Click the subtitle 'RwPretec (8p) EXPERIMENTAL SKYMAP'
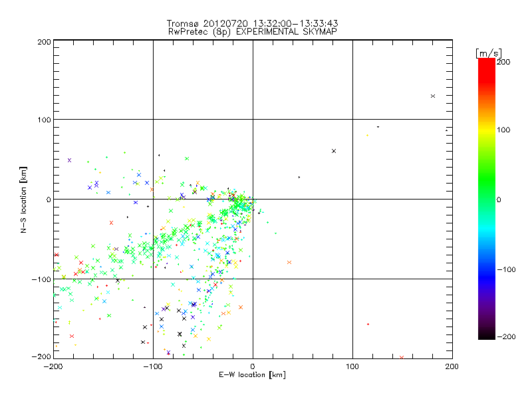The height and width of the screenshot is (399, 532). [x=253, y=32]
